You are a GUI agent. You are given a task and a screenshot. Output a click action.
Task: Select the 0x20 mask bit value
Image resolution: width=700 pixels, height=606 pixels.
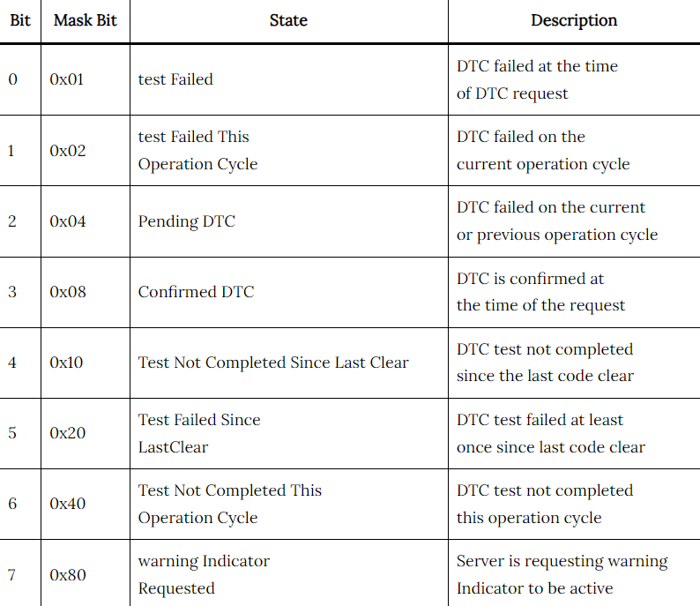pyautogui.click(x=67, y=433)
